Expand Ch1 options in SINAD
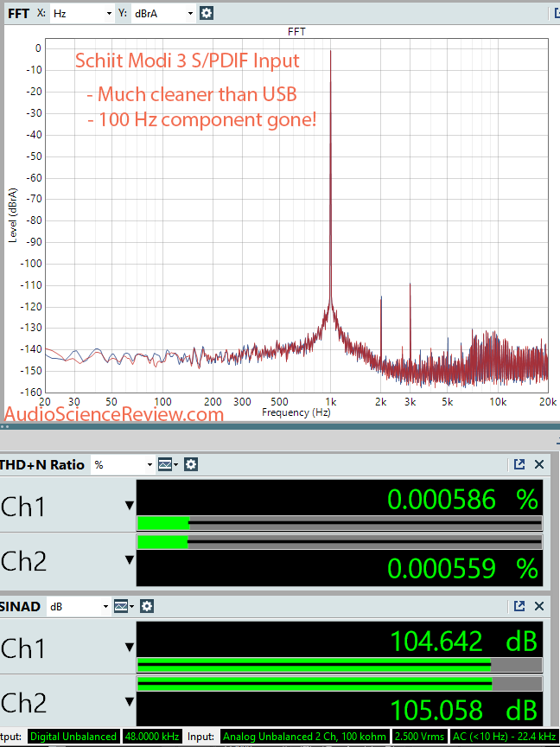560x747 pixels. pos(129,647)
